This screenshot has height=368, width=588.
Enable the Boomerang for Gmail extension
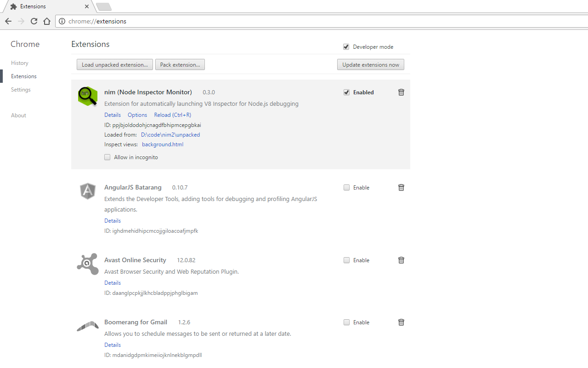pyautogui.click(x=346, y=322)
